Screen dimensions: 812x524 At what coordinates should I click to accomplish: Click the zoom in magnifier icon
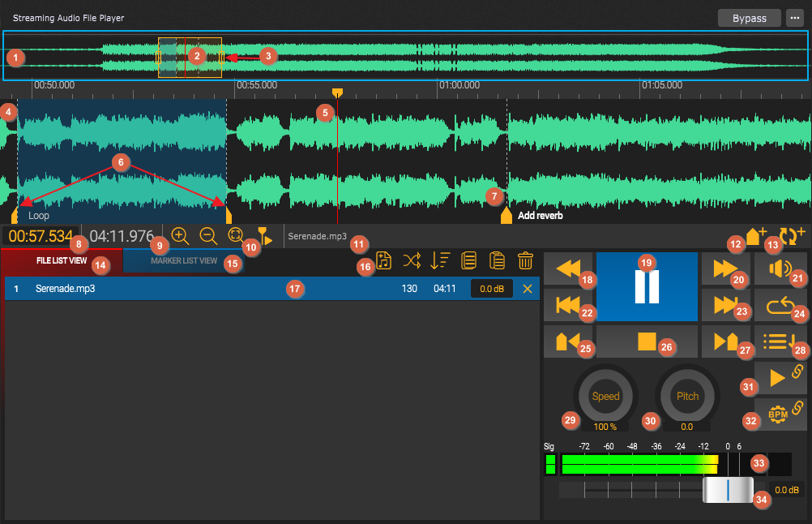point(181,236)
